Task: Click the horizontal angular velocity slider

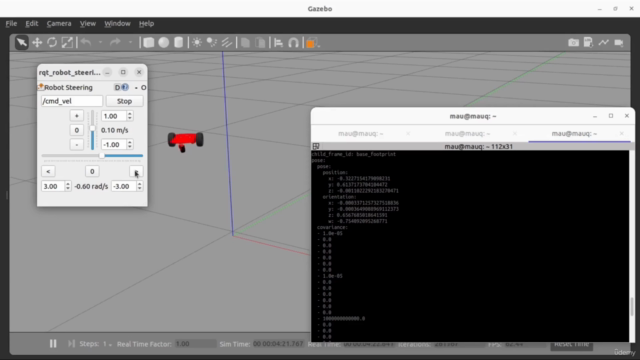Action: [x=92, y=156]
